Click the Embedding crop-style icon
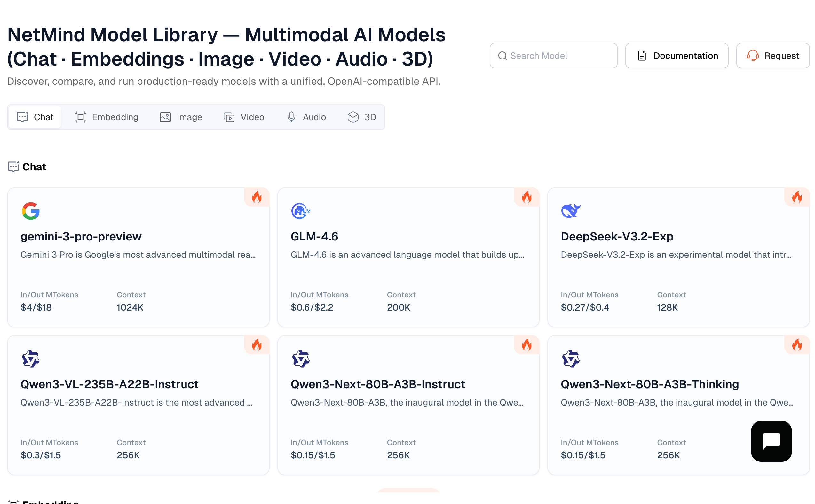815x504 pixels. point(80,117)
